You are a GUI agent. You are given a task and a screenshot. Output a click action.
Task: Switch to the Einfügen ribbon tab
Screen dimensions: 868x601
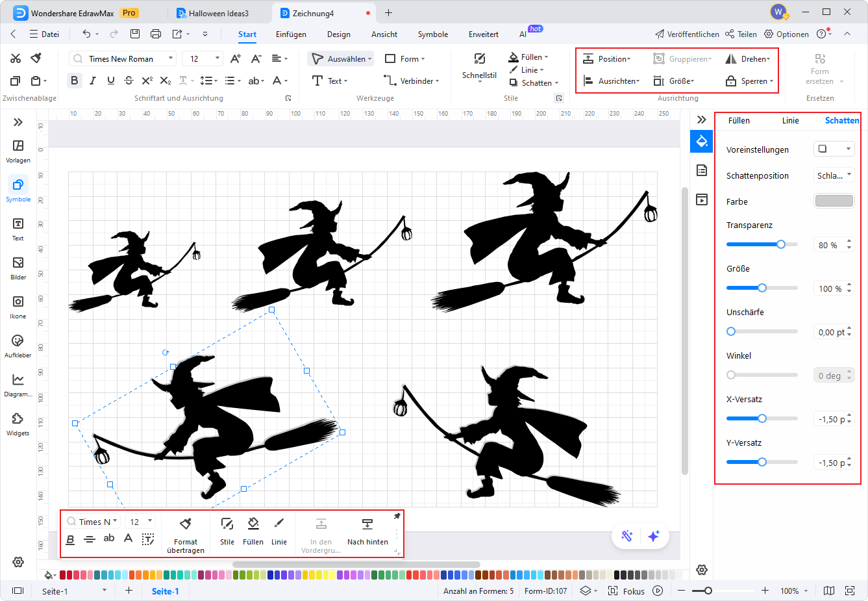(290, 34)
